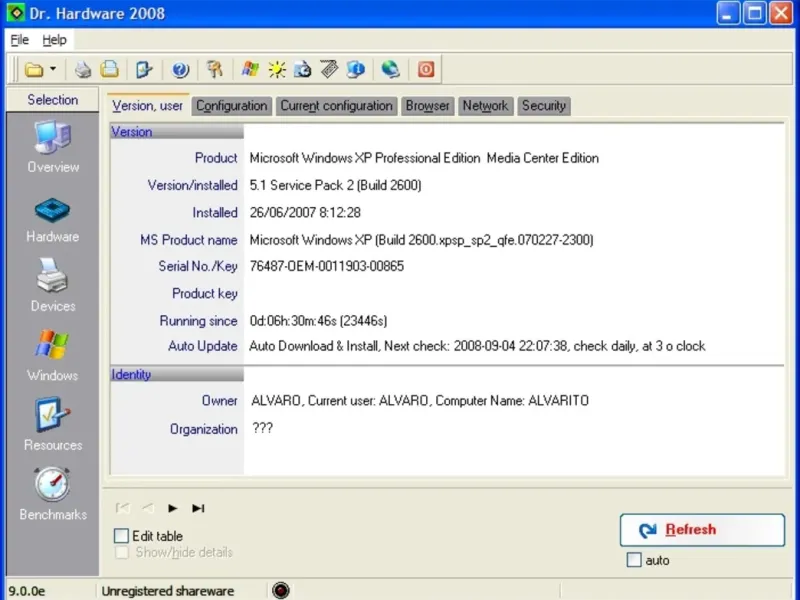The image size is (800, 600).
Task: Enable the auto refresh checkbox
Action: [x=634, y=560]
